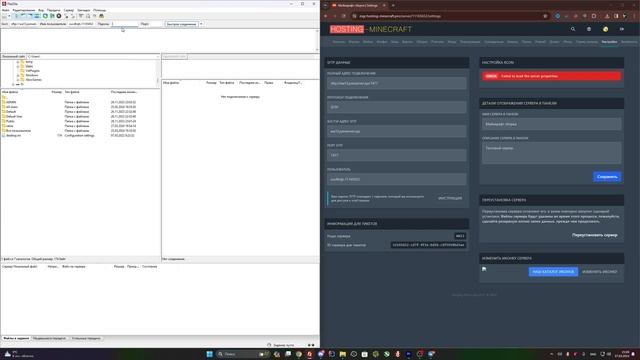Click the Быстрое соединение button
This screenshot has height=360, width=640.
click(x=181, y=24)
